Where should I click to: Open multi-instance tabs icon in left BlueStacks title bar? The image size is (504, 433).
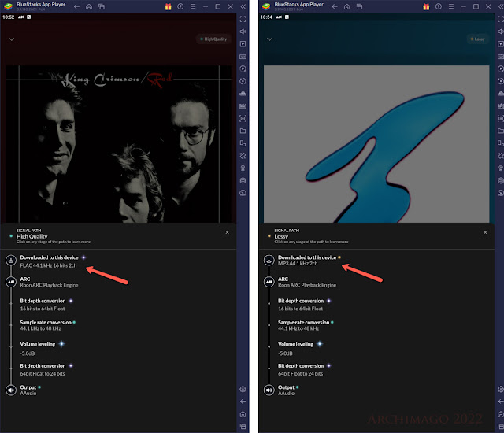pyautogui.click(x=102, y=6)
